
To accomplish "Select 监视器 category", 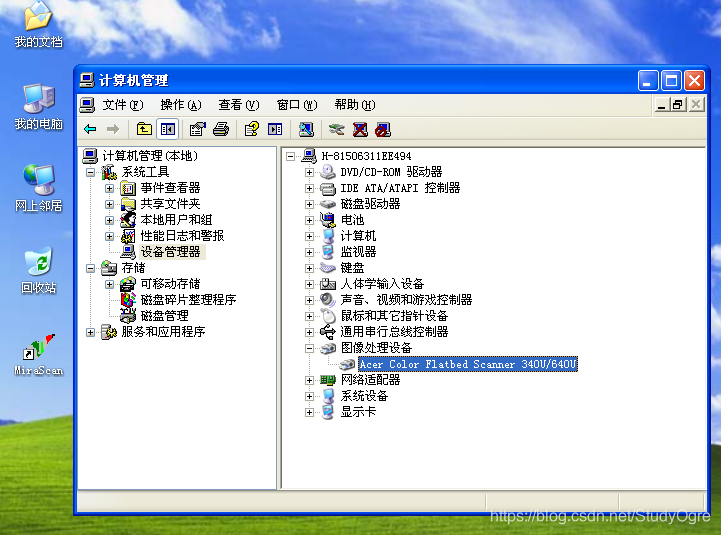I will click(358, 252).
